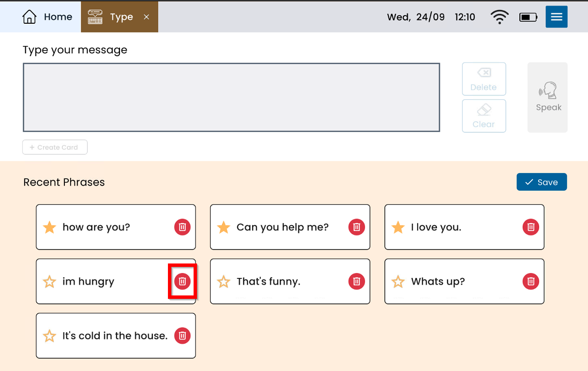
Task: Delete the 'how are you?' phrase
Action: (x=182, y=227)
